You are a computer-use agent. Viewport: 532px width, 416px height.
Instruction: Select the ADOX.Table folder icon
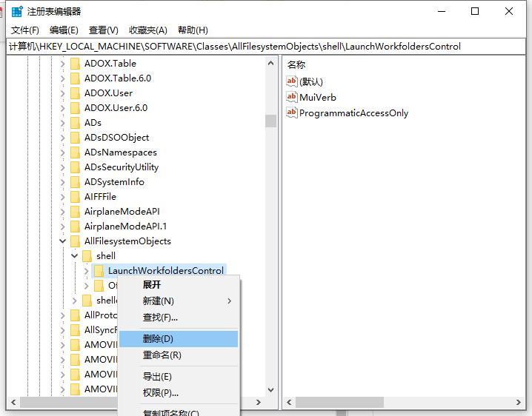tap(76, 64)
